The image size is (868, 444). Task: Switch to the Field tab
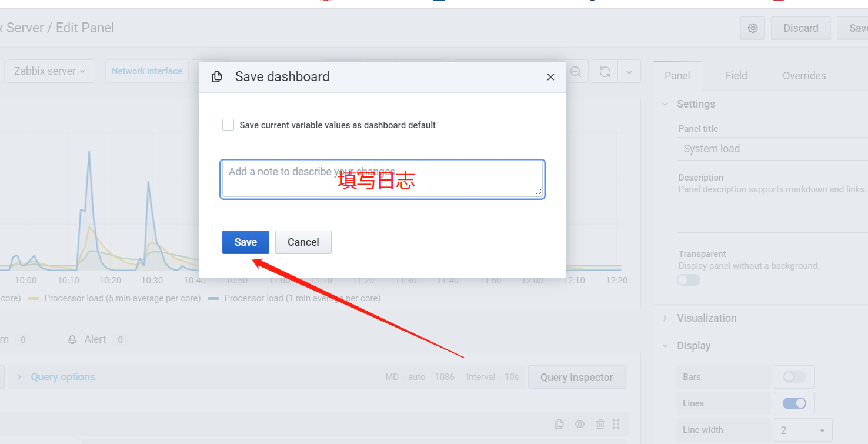click(736, 76)
